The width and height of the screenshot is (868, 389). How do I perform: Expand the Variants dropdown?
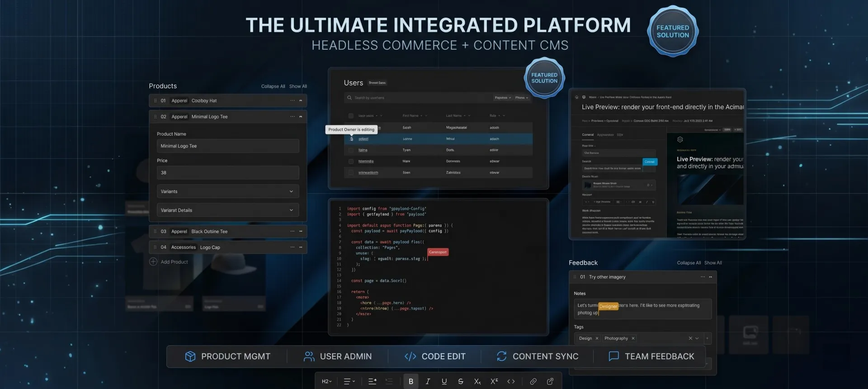coord(228,191)
